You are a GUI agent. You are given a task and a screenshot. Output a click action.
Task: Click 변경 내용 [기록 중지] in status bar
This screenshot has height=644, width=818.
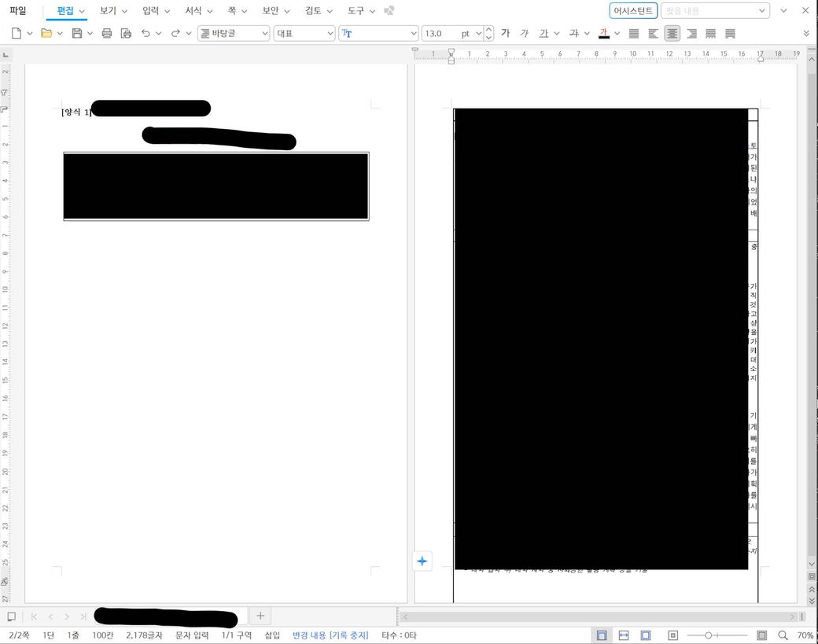(330, 635)
